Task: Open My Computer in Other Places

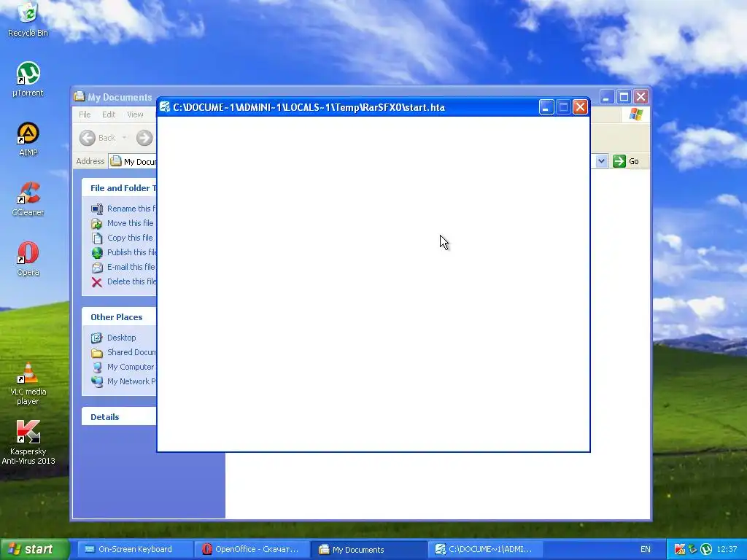Action: (x=131, y=367)
